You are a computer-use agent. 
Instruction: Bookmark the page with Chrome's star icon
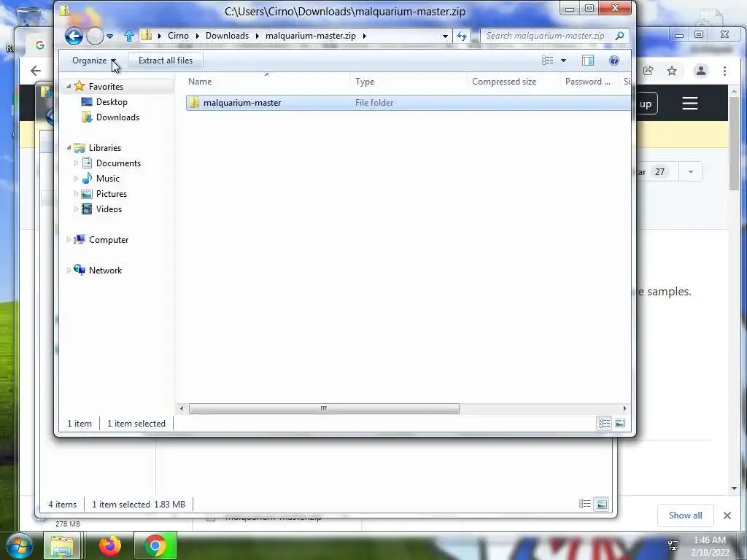pyautogui.click(x=672, y=71)
